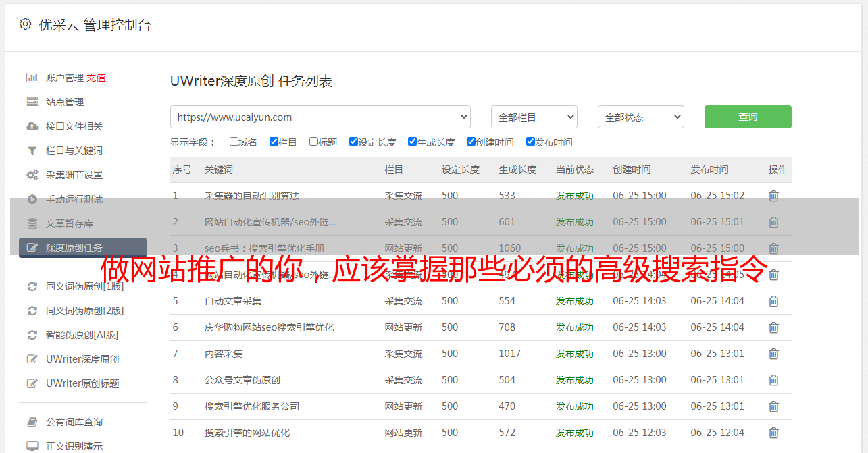The image size is (868, 453).
Task: Click the gears icon for 采集细节设置
Action: 32,175
